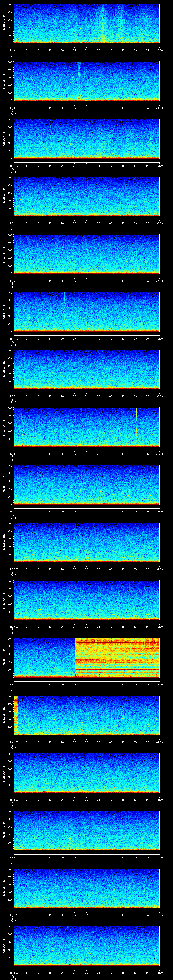Click the 35-second tick on the 1:29:00 axis
Image resolution: width=173 pixels, height=980 pixels.
[98, 50]
